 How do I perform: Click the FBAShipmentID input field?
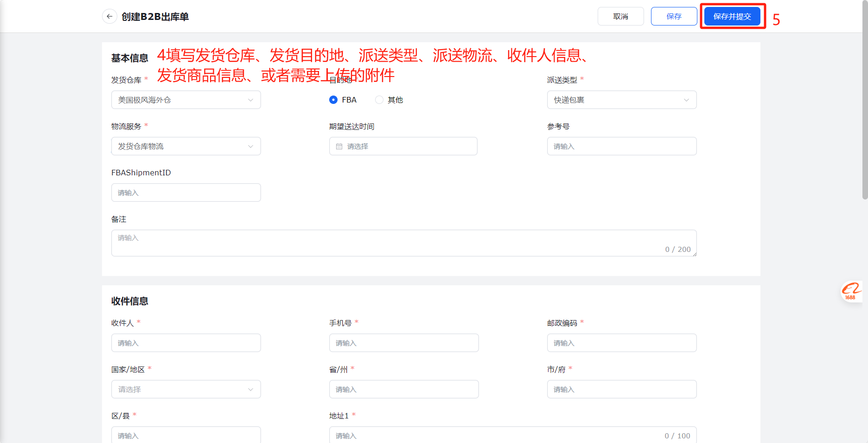[186, 193]
